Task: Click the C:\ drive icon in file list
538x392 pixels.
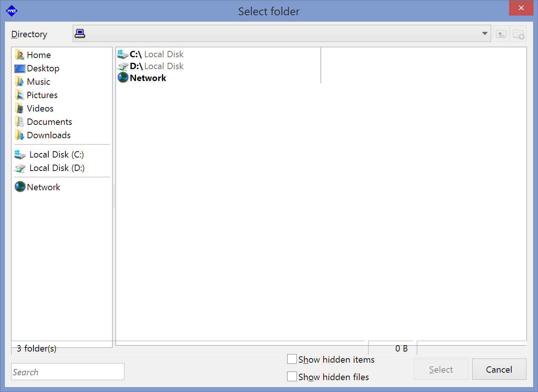Action: 123,55
